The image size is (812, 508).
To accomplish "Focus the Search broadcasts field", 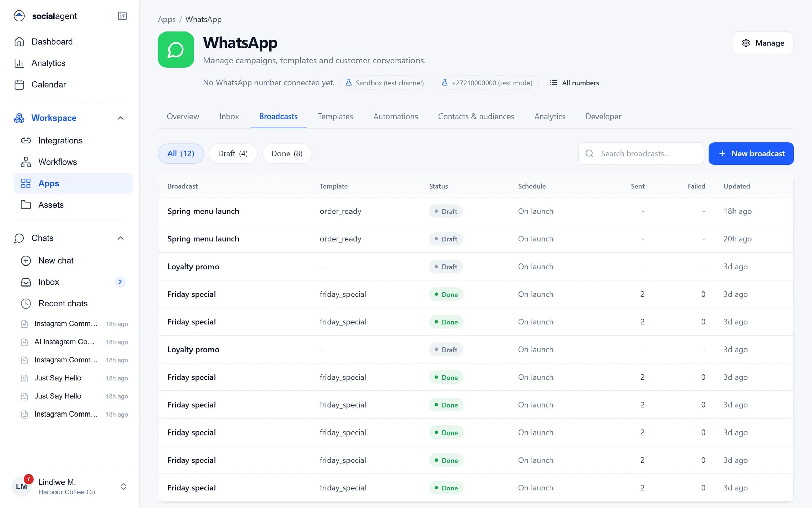I will 641,154.
